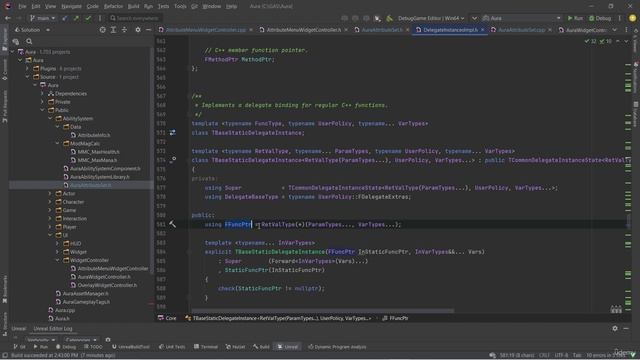Select AuraAbilitySystemLibrary.h in tree
Image resolution: width=640 pixels, height=360 pixels.
pyautogui.click(x=100, y=177)
